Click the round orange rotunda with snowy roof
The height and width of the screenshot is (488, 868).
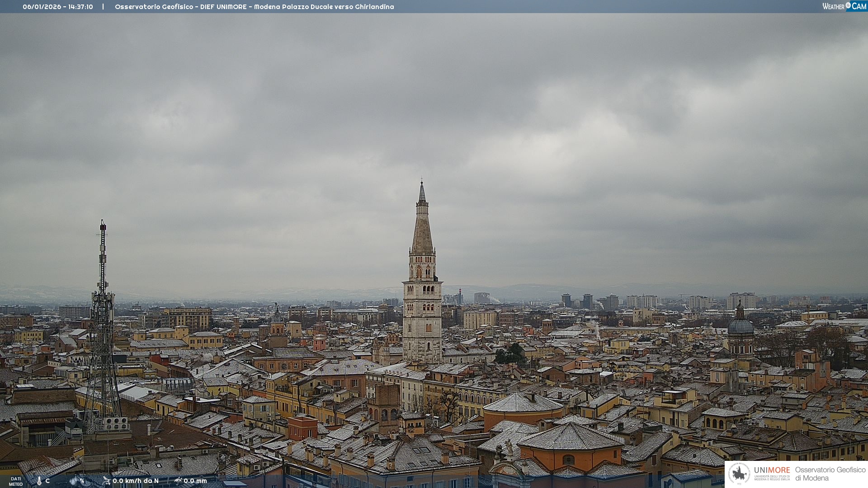[523, 409]
